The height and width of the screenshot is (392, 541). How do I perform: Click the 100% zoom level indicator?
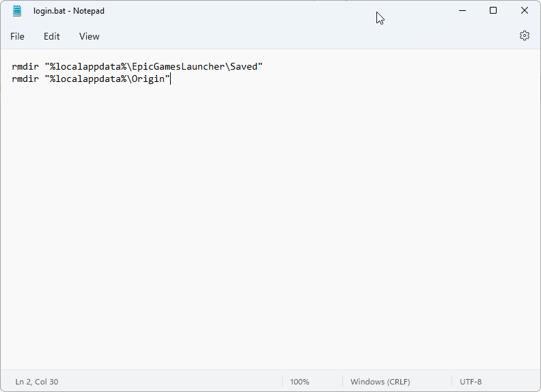pyautogui.click(x=299, y=382)
